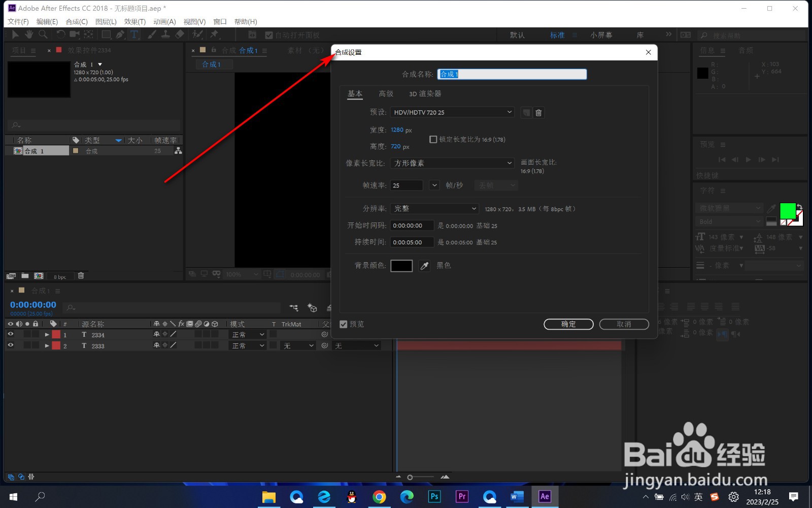Toggle the solo switch on layer 2333
Image resolution: width=812 pixels, height=508 pixels.
[x=27, y=345]
